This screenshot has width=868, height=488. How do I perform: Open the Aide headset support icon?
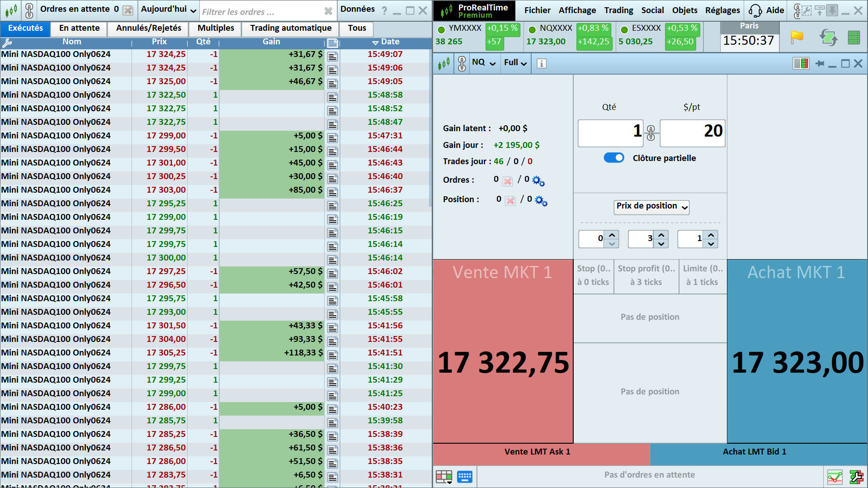(x=755, y=10)
